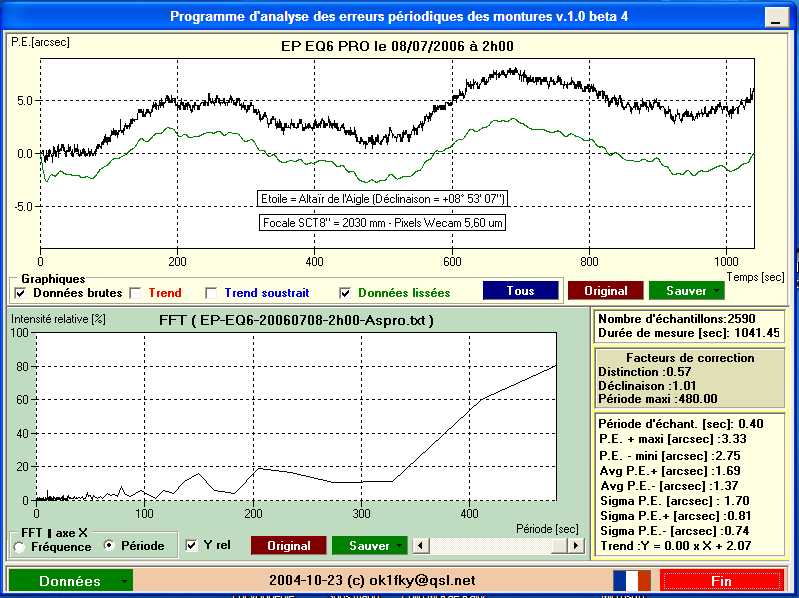Click the Temps [sec] axis label
Viewport: 799px width, 598px height.
[x=755, y=277]
